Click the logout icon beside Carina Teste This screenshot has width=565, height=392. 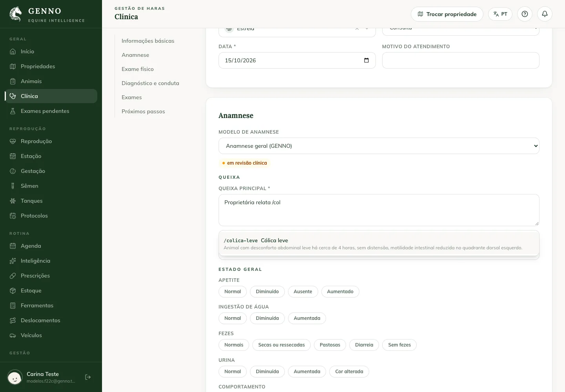(88, 377)
